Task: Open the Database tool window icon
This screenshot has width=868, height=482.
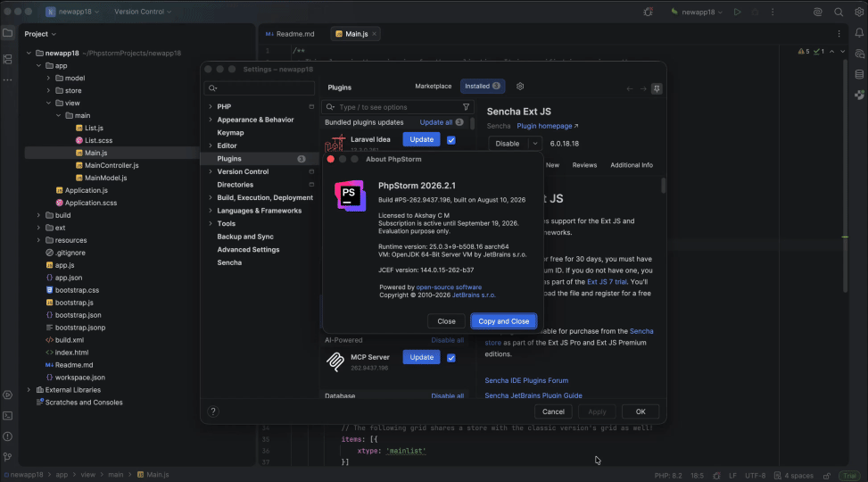Action: [859, 74]
